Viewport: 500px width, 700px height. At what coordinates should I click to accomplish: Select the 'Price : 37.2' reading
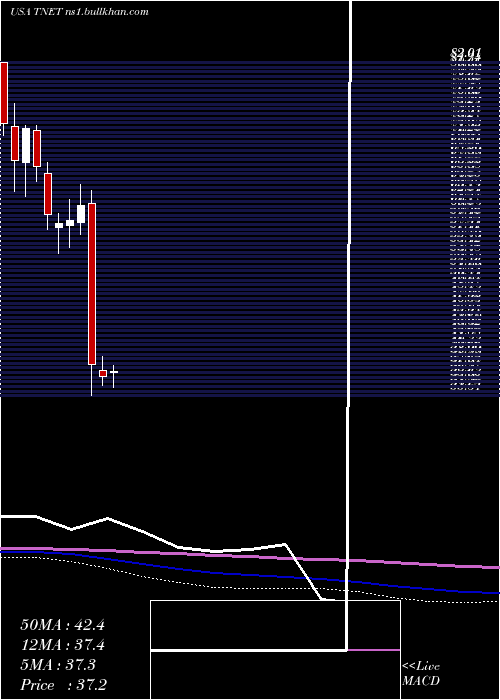coord(64,685)
